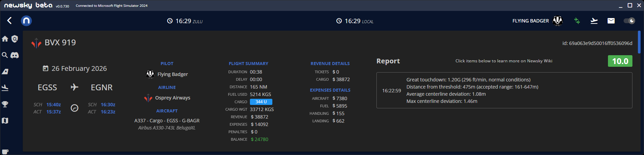Open aircraft A337 - Cargo - EGSS - G-BAGR
Viewport: 644px width, 155px height.
click(x=167, y=121)
